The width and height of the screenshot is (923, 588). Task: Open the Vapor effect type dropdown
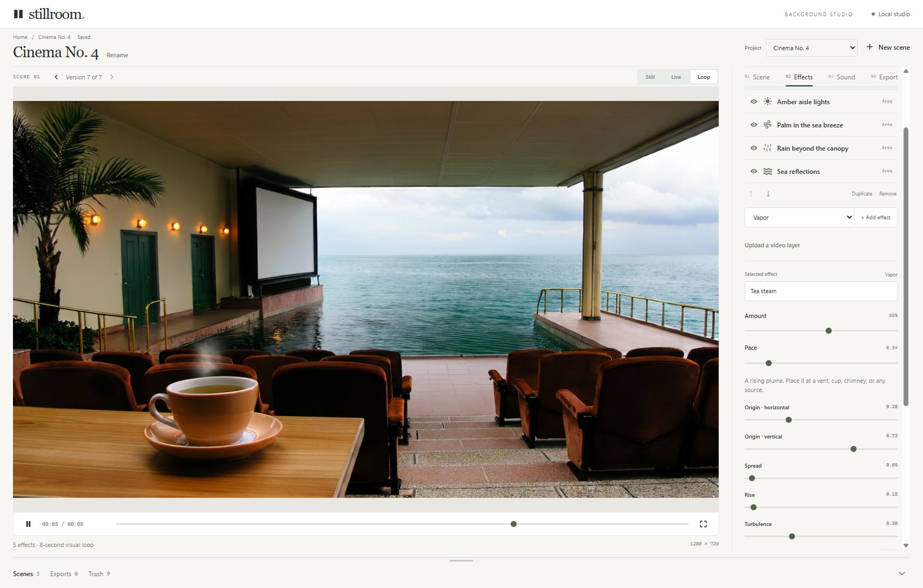coord(799,218)
